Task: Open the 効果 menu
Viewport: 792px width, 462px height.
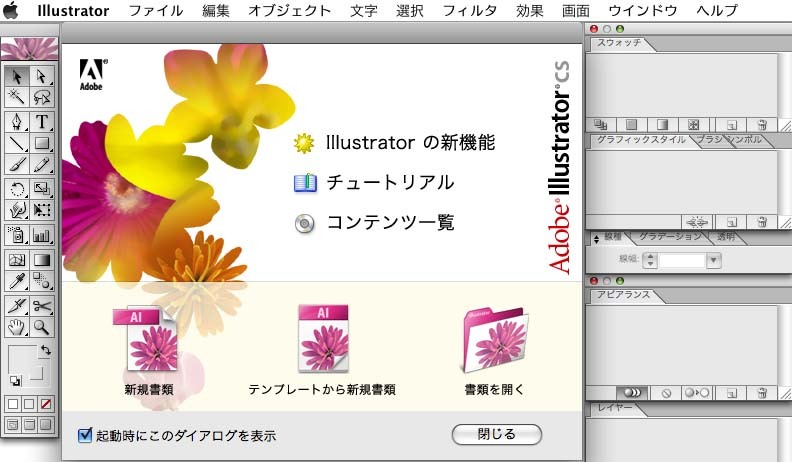Action: click(x=529, y=10)
